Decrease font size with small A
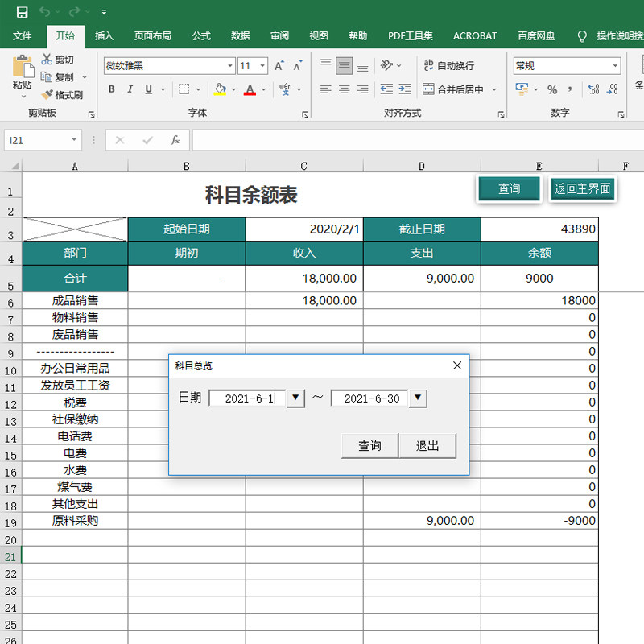Screen dimensions: 644x644 (x=297, y=66)
